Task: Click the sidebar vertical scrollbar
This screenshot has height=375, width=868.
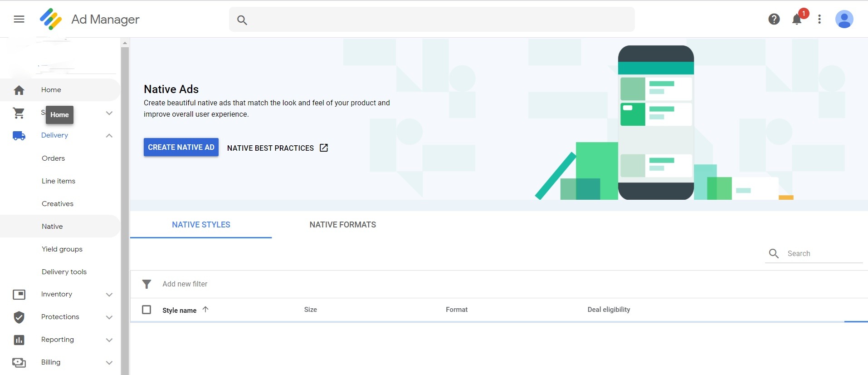Action: tap(125, 204)
